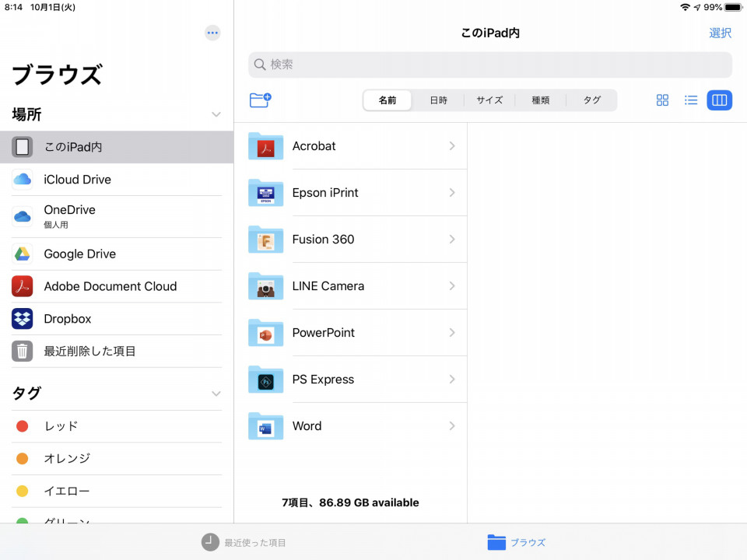
Task: Open 最近削除した項目 text
Action: [x=89, y=352]
